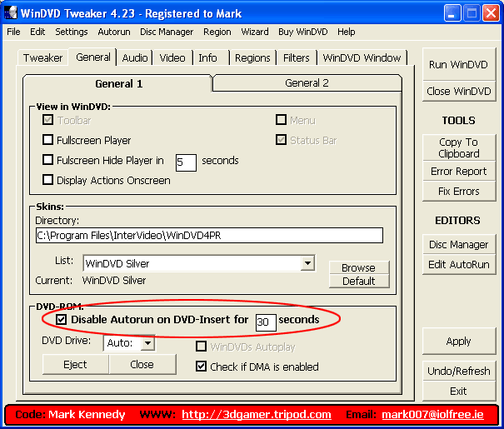The image size is (504, 429).
Task: Enable the Fullscreen Player checkbox
Action: pos(47,140)
